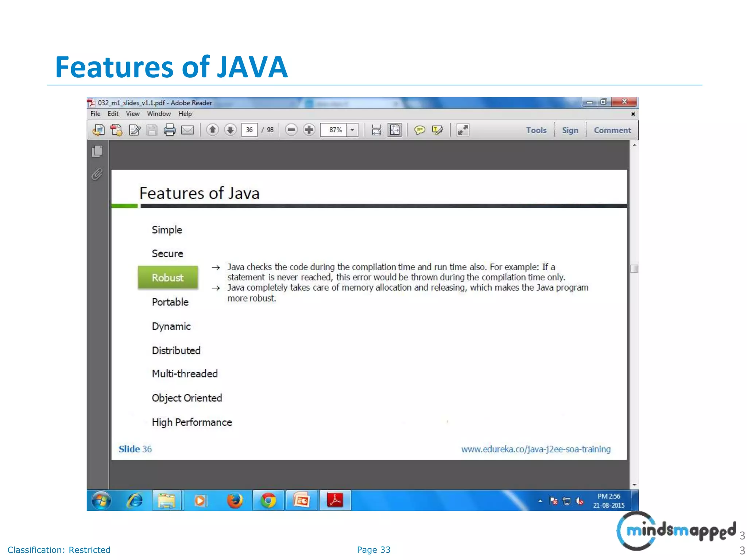Viewport: 747px width, 560px height.
Task: Click the 'Object Oriented' feature text
Action: 187,398
